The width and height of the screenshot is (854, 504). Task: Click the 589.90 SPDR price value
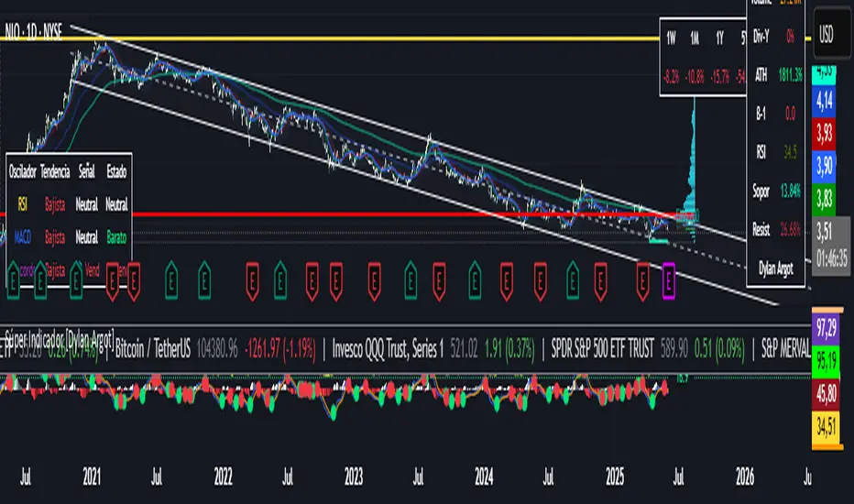[x=674, y=349]
